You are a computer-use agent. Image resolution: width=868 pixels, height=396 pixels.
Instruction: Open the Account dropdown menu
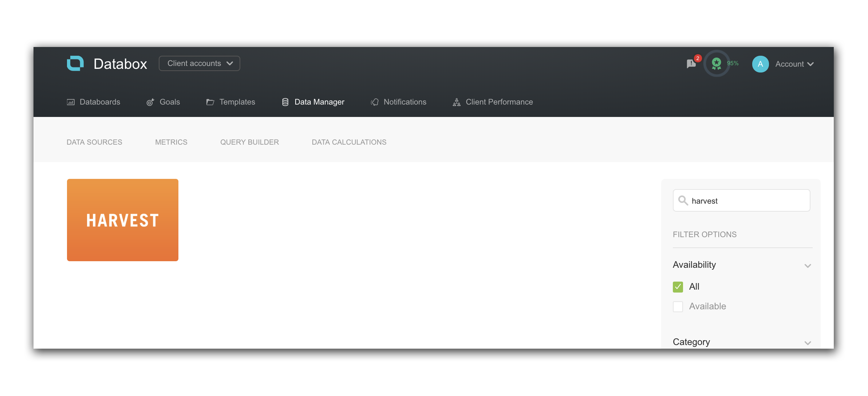pos(794,64)
